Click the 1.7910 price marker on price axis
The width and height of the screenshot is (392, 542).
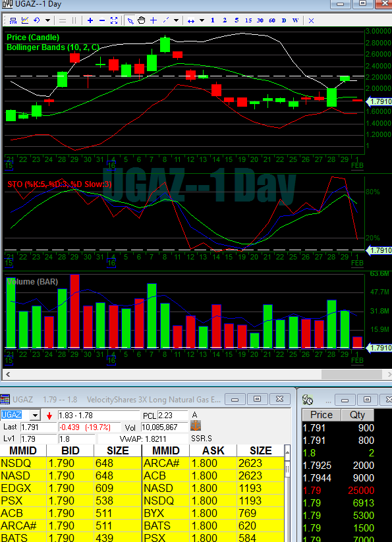[379, 101]
